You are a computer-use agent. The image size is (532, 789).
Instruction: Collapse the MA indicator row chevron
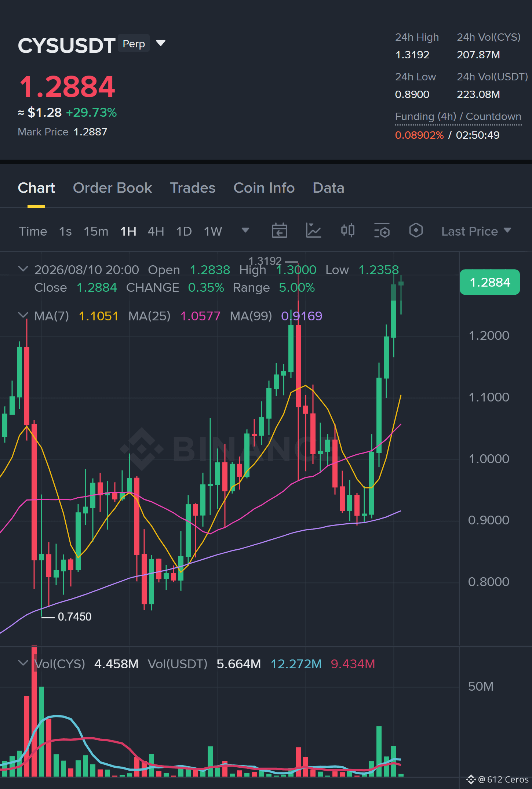23,315
